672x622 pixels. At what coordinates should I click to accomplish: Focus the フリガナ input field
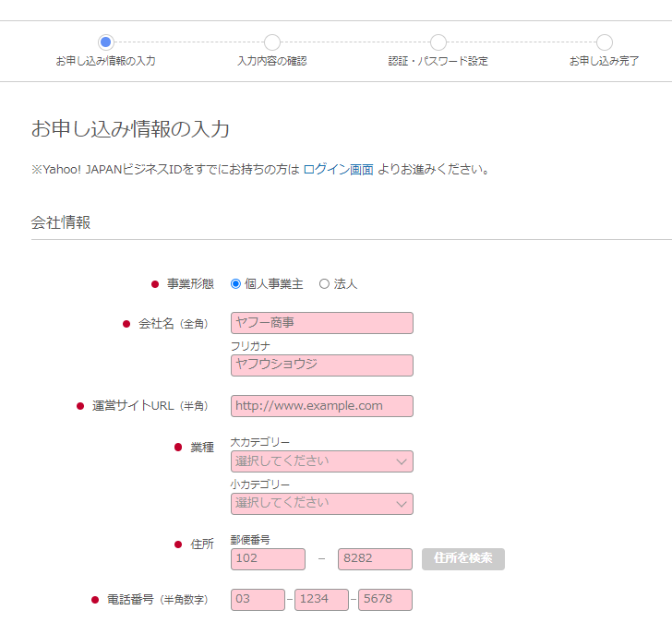coord(321,365)
